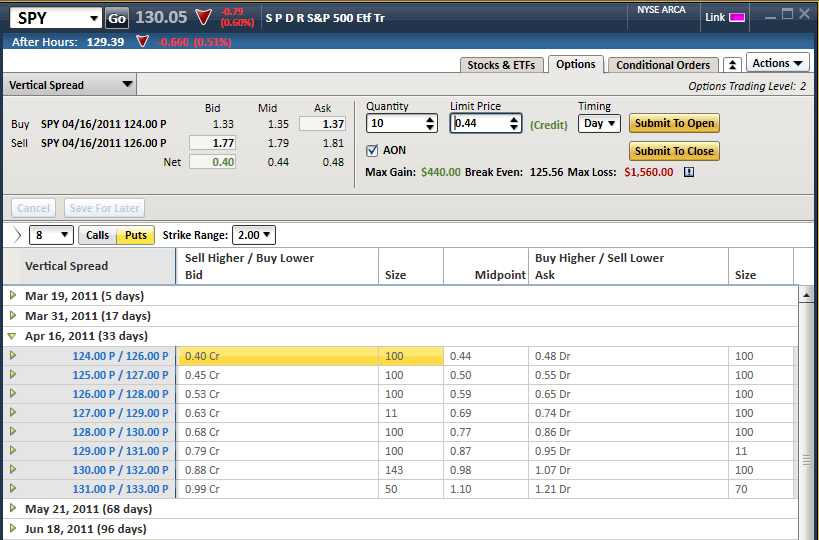
Task: Decrease Limit Price with down arrow
Action: 514,127
